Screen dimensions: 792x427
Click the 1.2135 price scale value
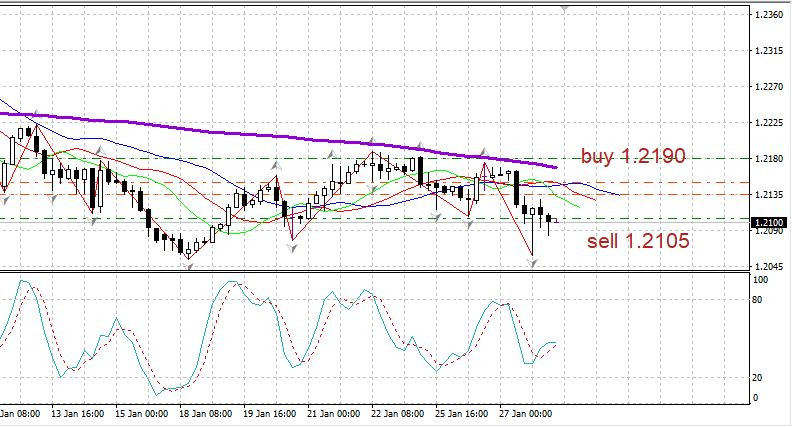point(769,195)
